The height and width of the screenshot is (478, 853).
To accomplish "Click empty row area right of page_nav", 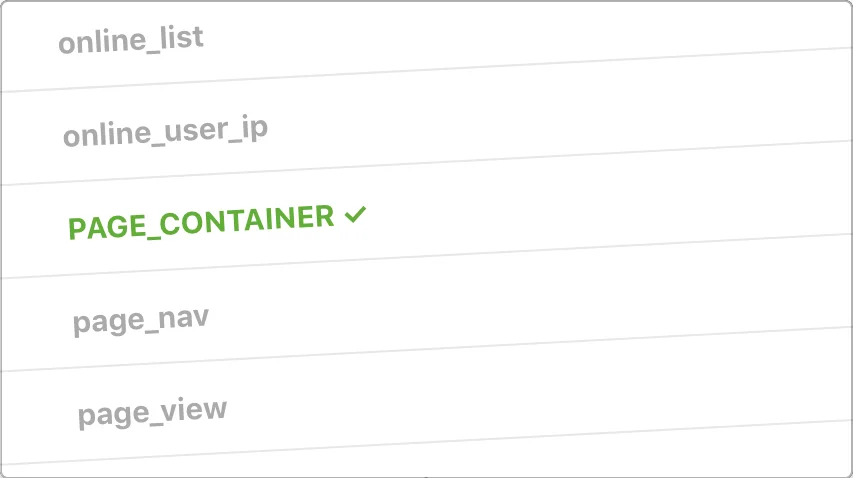I will (550, 305).
